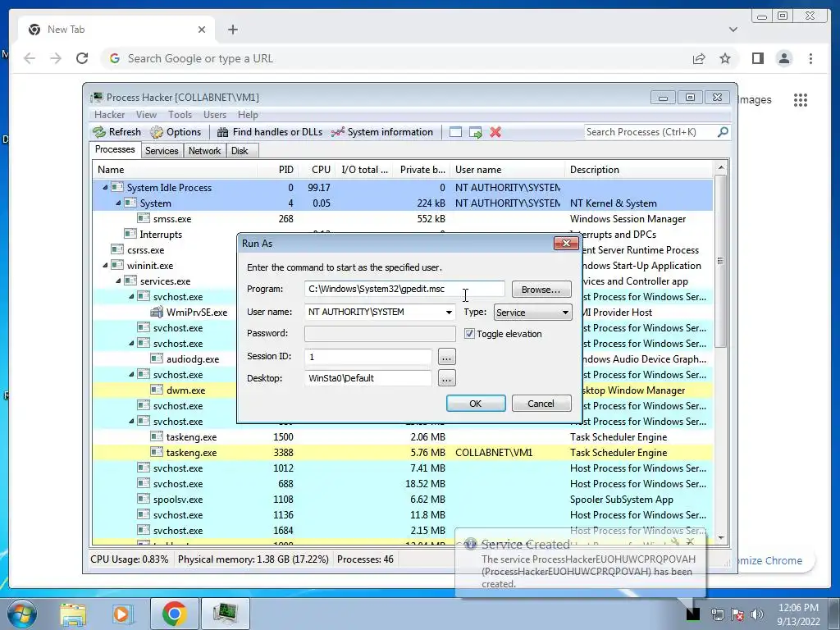Click Session ID input field

click(x=368, y=356)
